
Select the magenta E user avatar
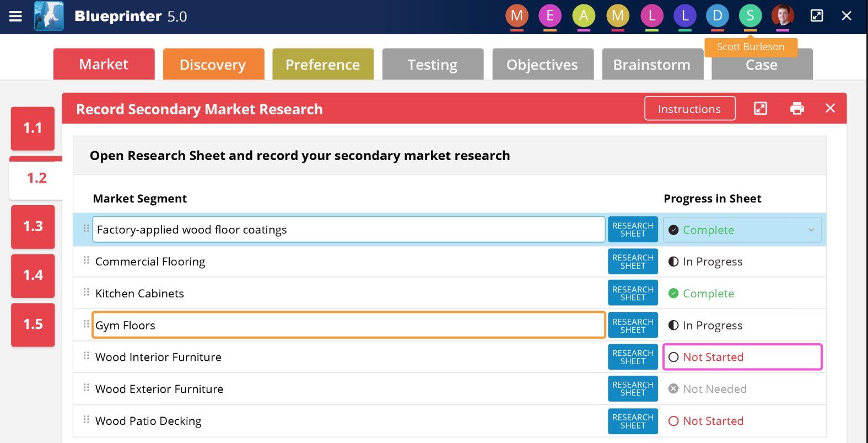click(550, 16)
